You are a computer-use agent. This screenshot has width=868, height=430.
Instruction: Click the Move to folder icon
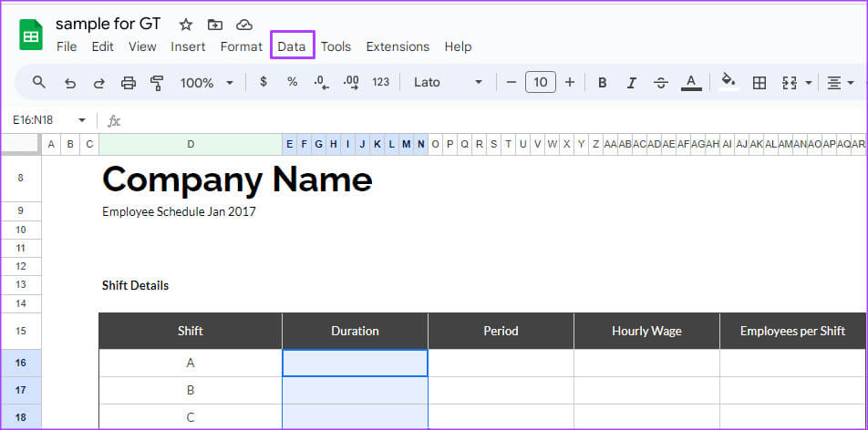tap(215, 25)
